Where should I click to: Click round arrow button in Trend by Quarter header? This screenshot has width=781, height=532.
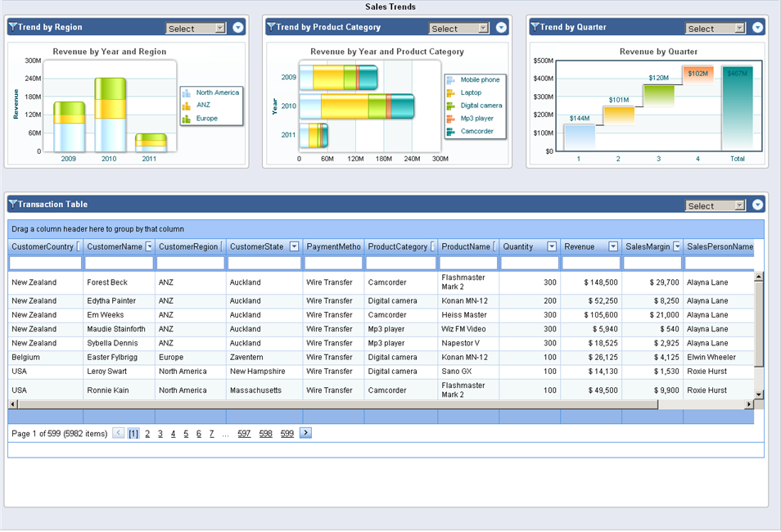(x=757, y=28)
